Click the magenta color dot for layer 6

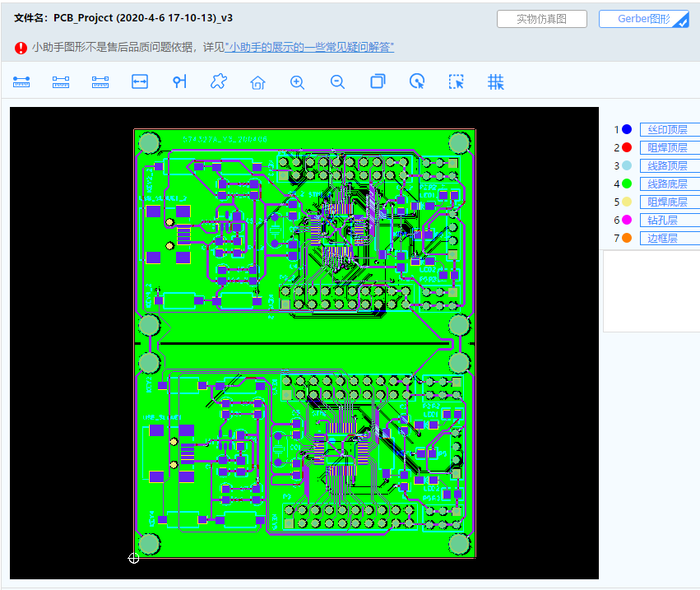627,220
